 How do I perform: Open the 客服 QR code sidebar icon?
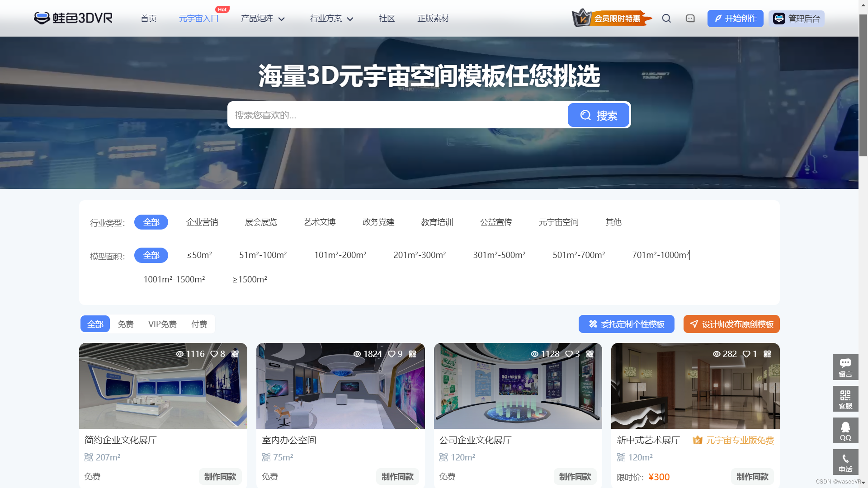click(845, 399)
